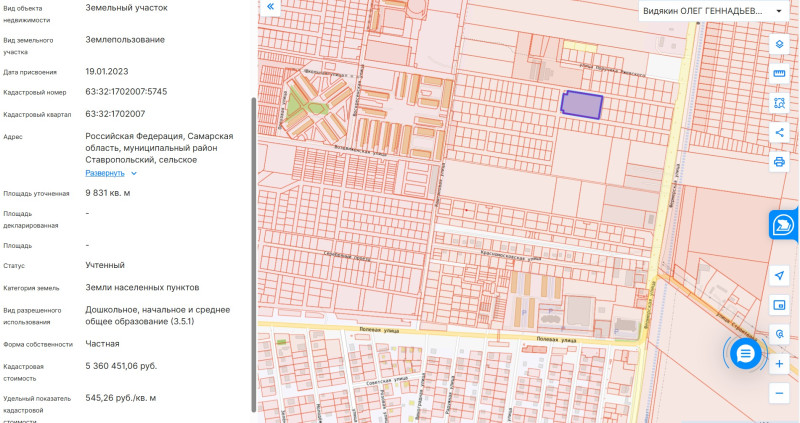Screen dimensions: 800x423
Task: Click the highlighted blue land parcel on the map
Action: click(x=582, y=105)
